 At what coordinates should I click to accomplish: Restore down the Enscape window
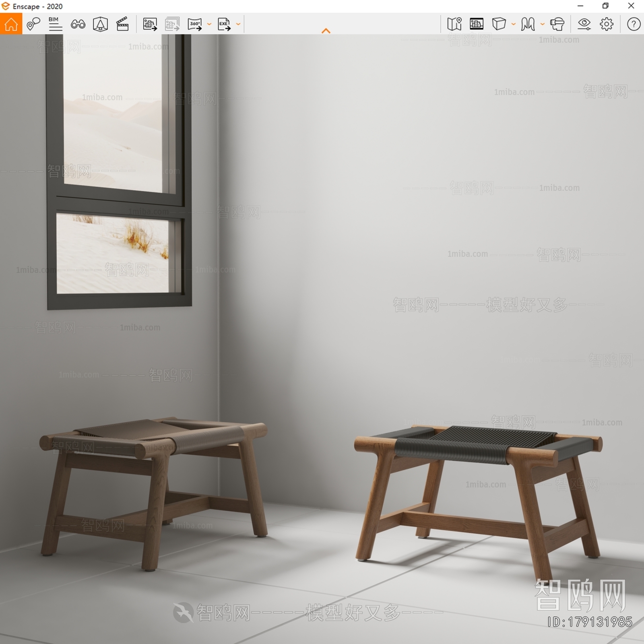point(605,6)
